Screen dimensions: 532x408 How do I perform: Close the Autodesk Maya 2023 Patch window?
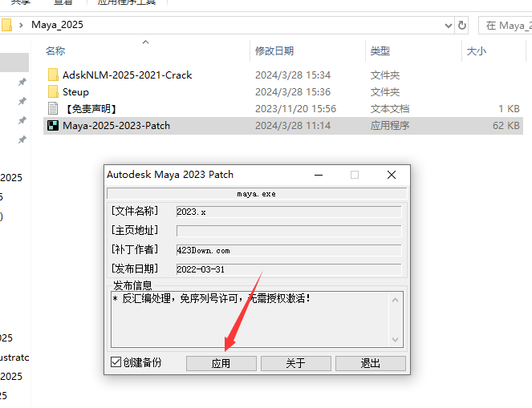click(392, 175)
